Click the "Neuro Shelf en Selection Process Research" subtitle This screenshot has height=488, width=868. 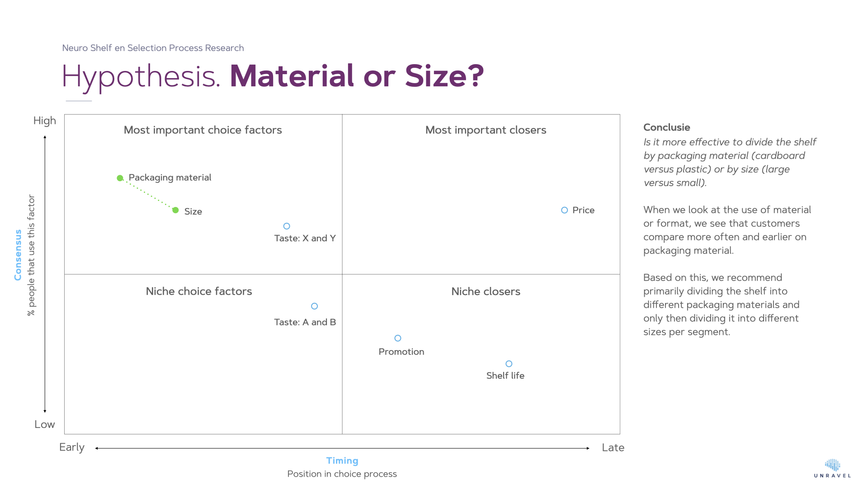[x=153, y=48]
